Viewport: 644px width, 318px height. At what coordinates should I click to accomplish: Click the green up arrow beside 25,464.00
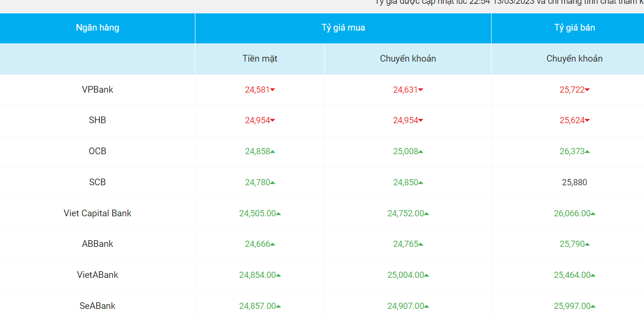593,275
